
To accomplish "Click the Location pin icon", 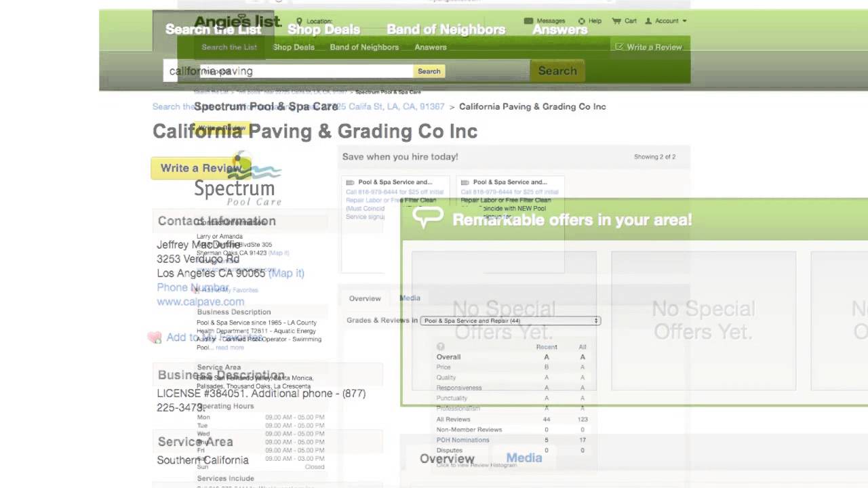I will point(299,22).
